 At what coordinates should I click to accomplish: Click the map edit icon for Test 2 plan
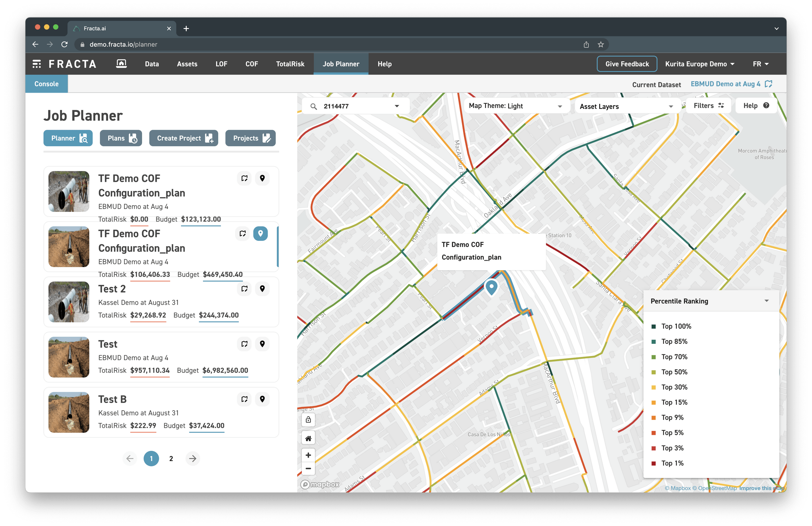244,289
